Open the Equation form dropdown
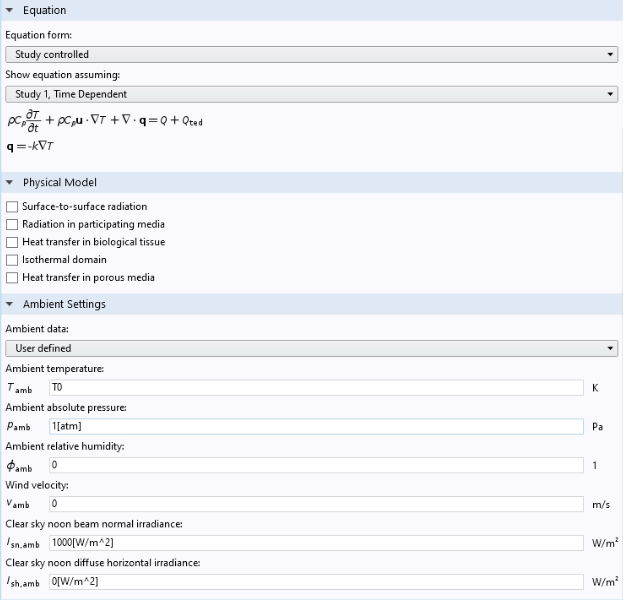The height and width of the screenshot is (600, 623). tap(310, 54)
